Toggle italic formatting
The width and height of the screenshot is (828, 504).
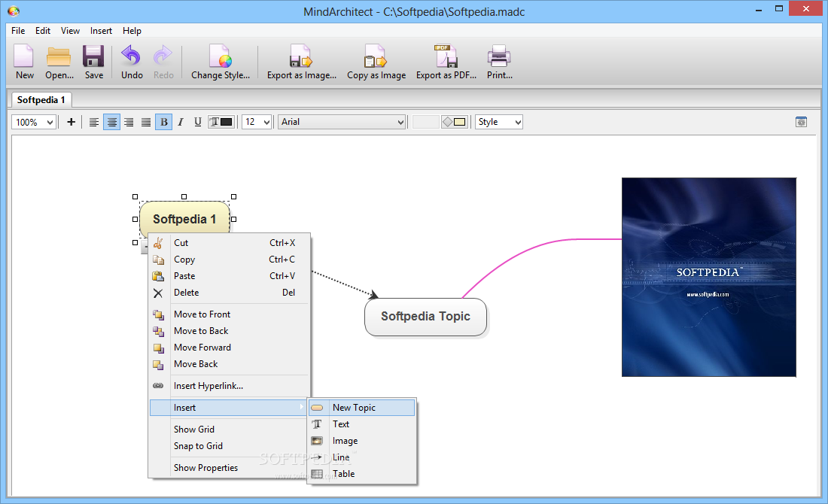181,122
